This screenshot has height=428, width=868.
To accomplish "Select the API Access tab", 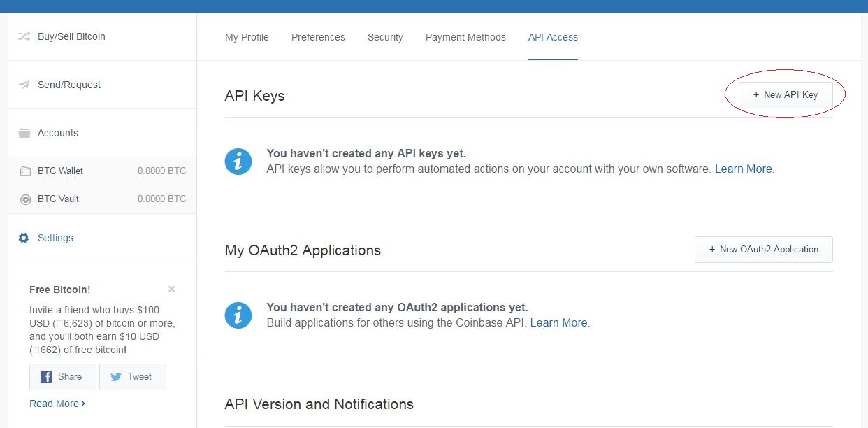I will click(x=553, y=37).
